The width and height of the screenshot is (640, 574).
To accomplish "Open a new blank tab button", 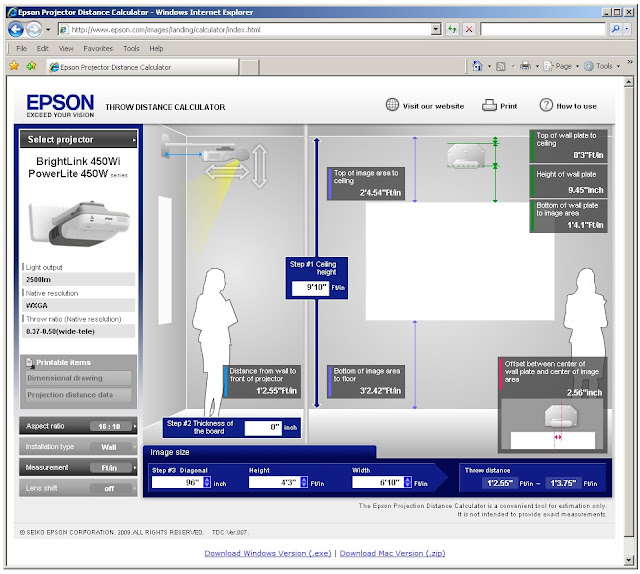I will tap(249, 67).
